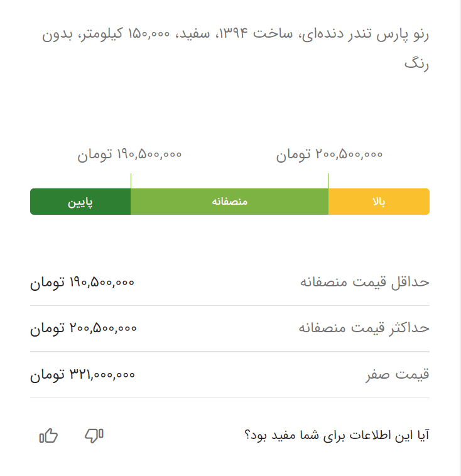Click the حداقل قیمت منصفانه row label
The width and height of the screenshot is (461, 476).
365,282
